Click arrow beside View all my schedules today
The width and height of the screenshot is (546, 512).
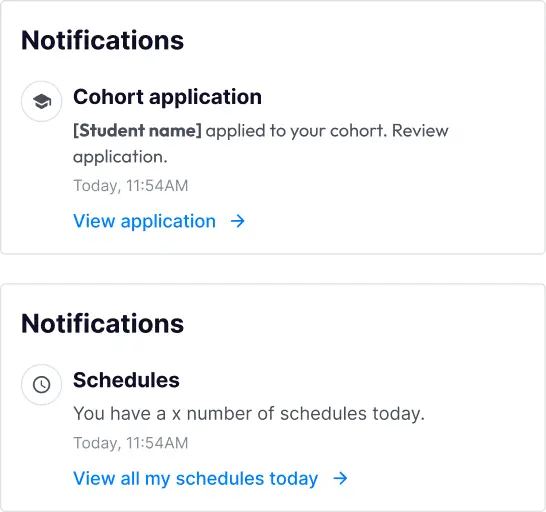click(x=340, y=479)
